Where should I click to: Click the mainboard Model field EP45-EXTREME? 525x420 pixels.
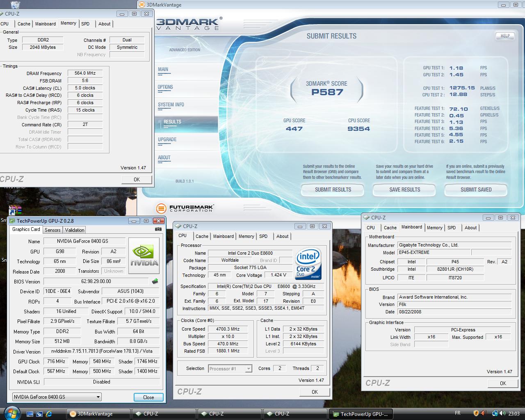pos(434,252)
